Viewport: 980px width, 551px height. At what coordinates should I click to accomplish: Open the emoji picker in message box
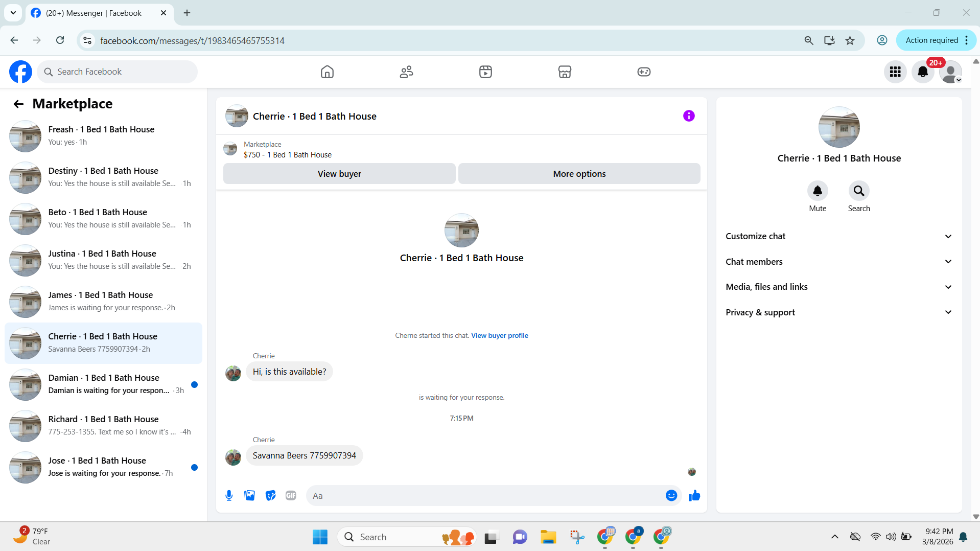tap(671, 495)
